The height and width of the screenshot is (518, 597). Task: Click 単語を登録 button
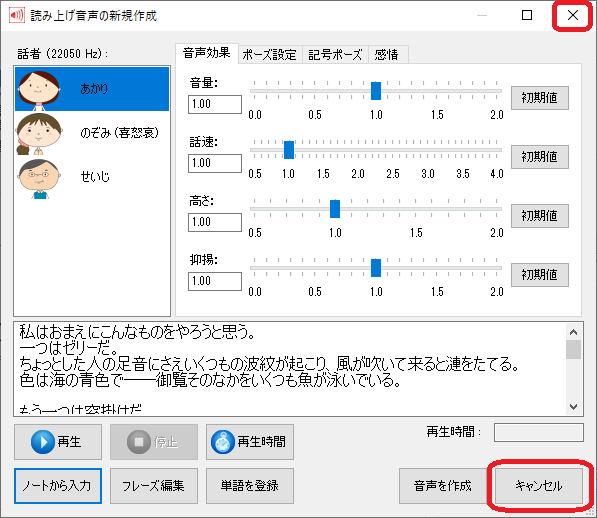250,486
